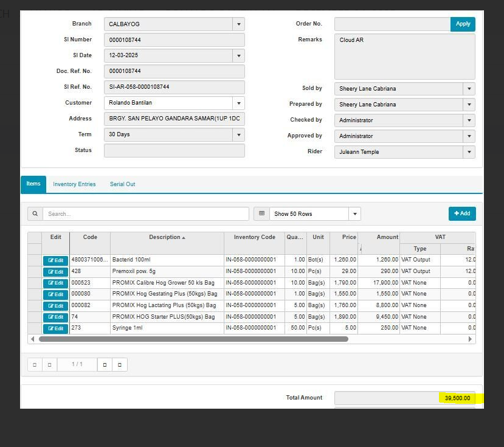Switch to the Inventory Entries tab

tap(74, 184)
